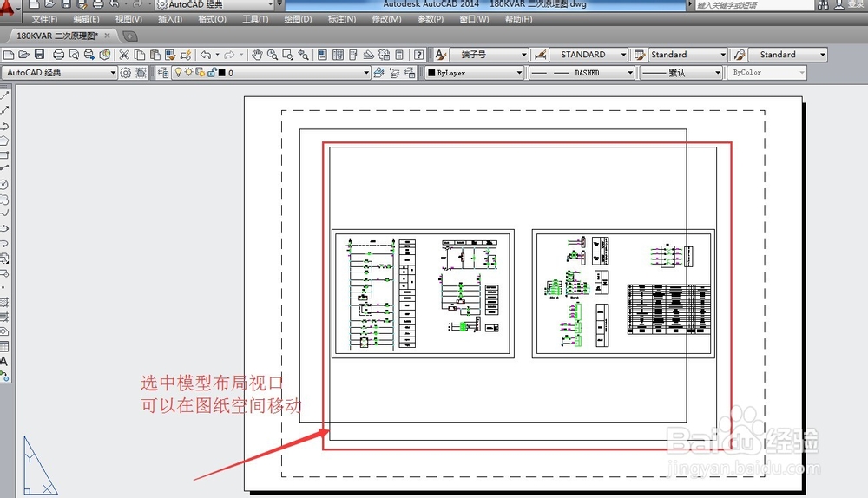This screenshot has width=868, height=498.
Task: Click the Paste clipboard icon
Action: (155, 55)
